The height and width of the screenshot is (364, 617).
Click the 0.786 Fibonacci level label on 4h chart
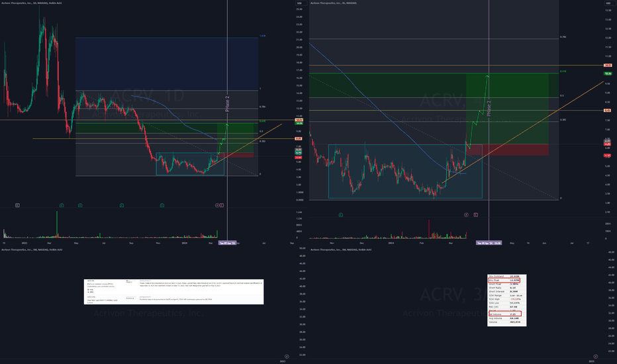(563, 37)
